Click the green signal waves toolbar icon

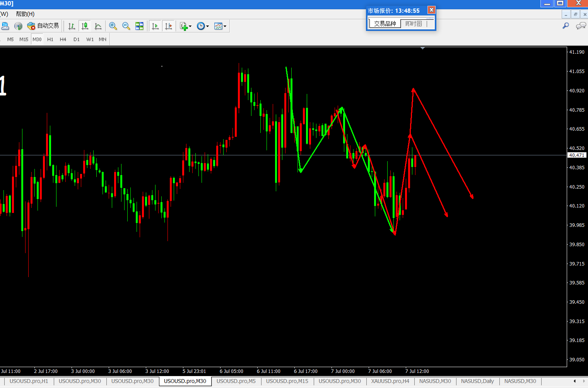pyautogui.click(x=18, y=26)
